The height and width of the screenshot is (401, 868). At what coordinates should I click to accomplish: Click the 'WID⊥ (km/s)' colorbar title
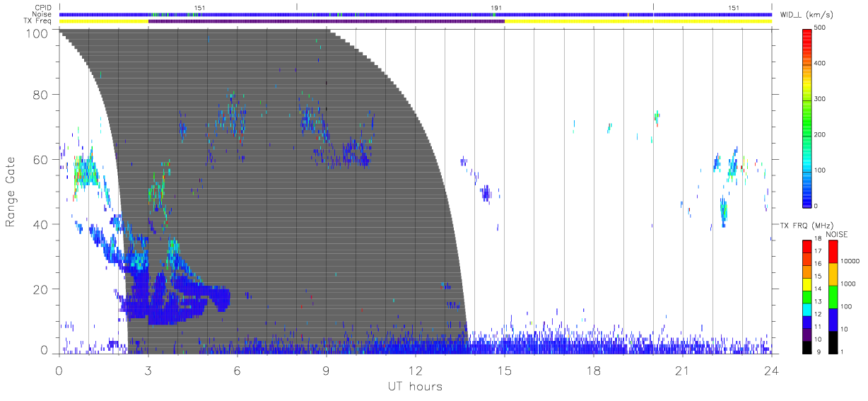805,14
